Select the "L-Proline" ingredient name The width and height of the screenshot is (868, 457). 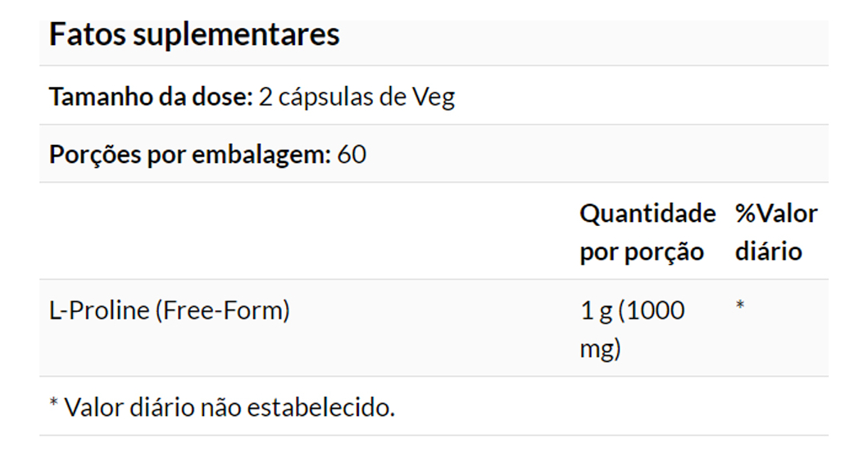99,311
